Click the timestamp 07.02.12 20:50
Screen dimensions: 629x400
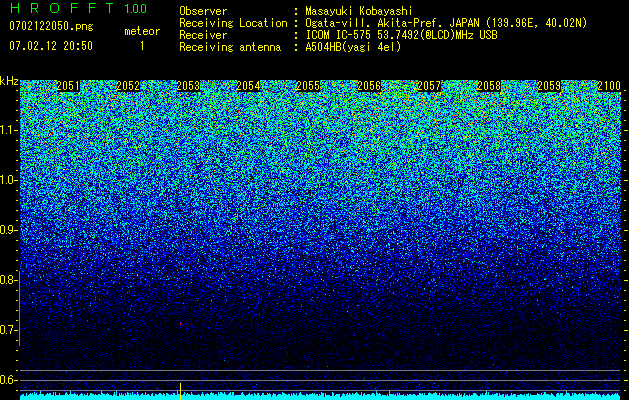pos(51,46)
